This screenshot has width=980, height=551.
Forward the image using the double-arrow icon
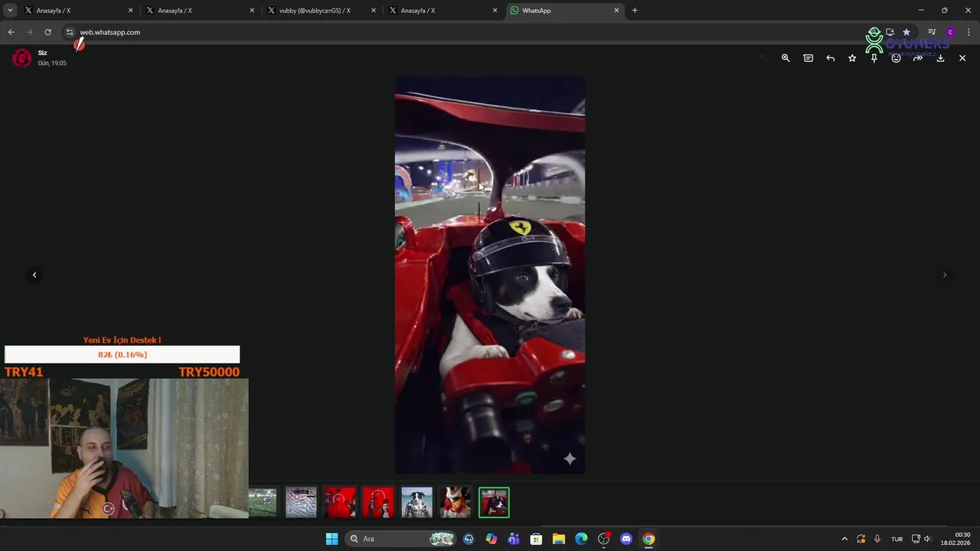click(x=918, y=58)
